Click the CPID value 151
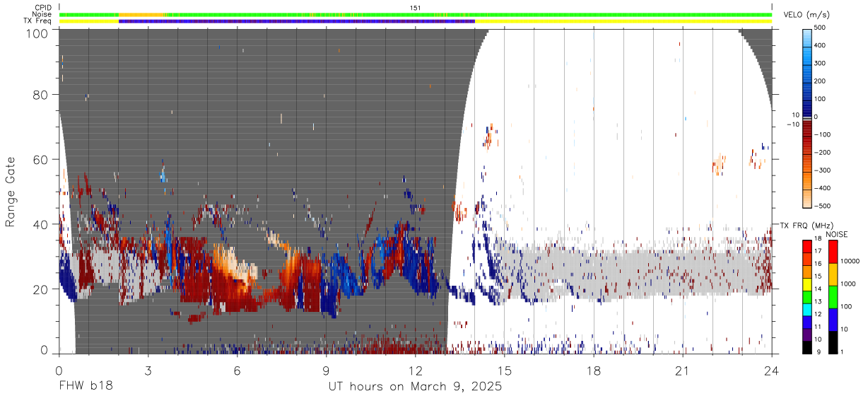This screenshot has width=868, height=401. [x=415, y=8]
